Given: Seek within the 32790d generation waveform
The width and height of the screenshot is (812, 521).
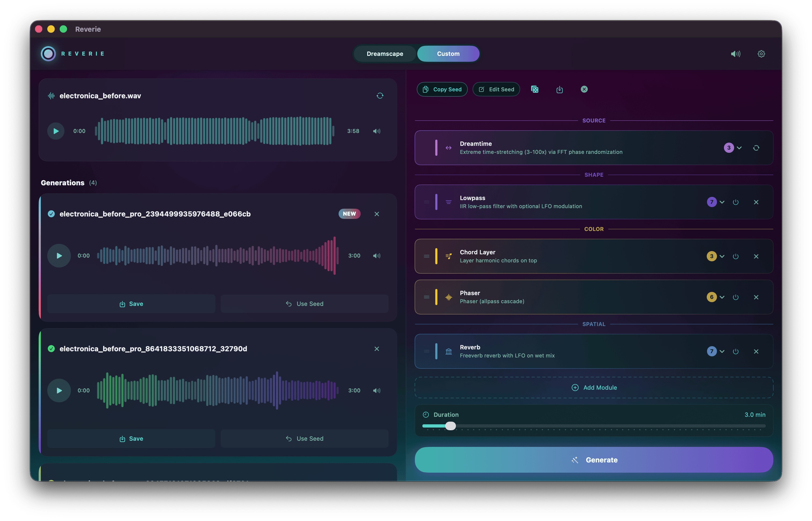Looking at the screenshot, I should coord(218,390).
